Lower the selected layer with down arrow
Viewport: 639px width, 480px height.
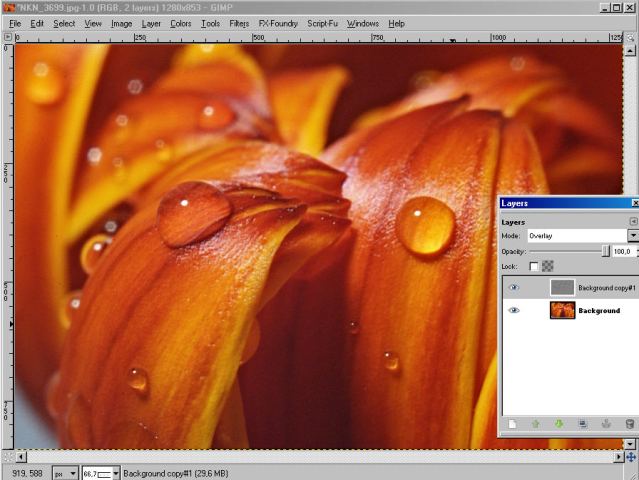click(x=559, y=424)
